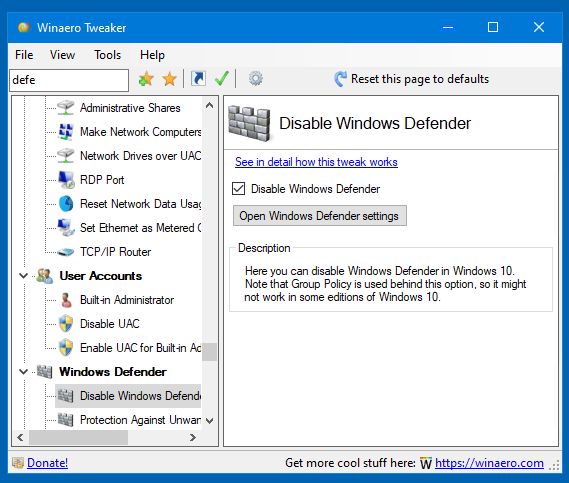Collapse the Windows Defender tree section

coord(23,372)
